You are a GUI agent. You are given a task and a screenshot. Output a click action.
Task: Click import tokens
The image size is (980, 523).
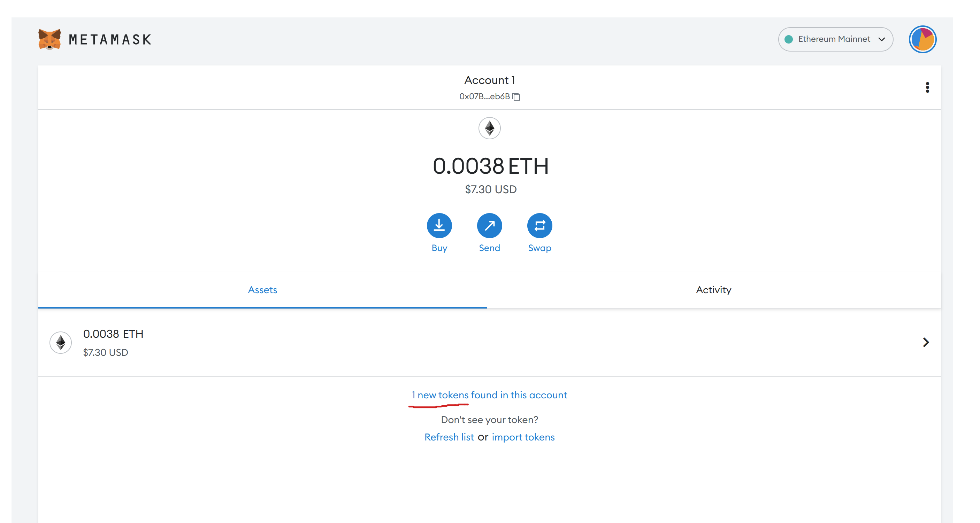click(x=523, y=437)
